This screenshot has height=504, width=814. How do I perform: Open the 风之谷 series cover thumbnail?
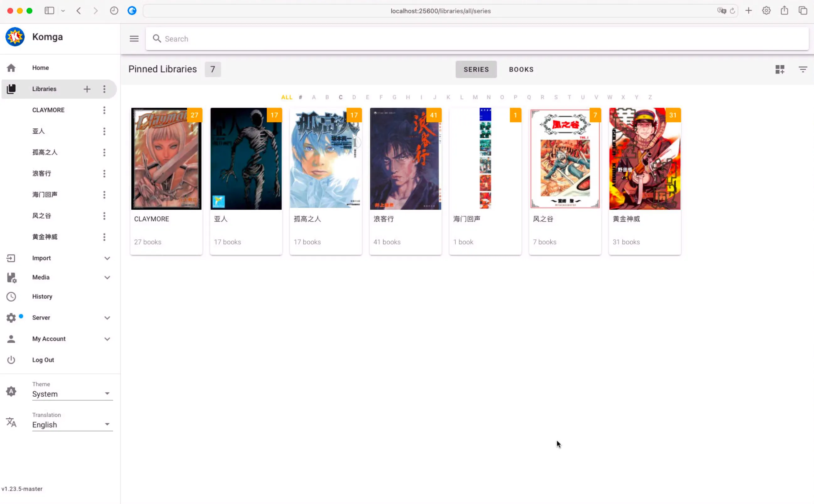click(565, 159)
